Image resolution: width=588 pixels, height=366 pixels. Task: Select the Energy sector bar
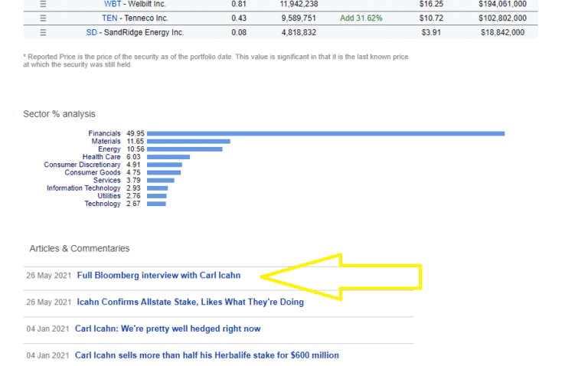point(185,149)
